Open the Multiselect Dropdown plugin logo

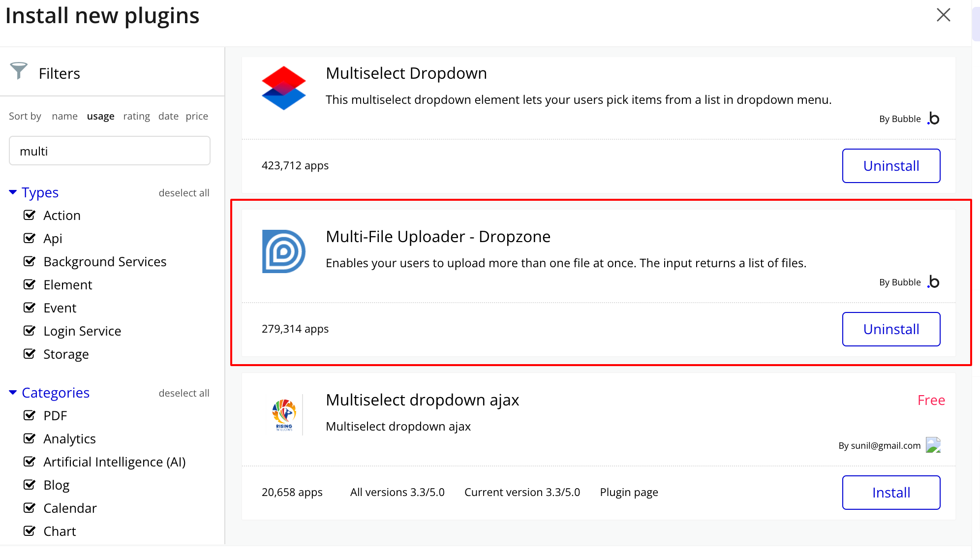[283, 88]
